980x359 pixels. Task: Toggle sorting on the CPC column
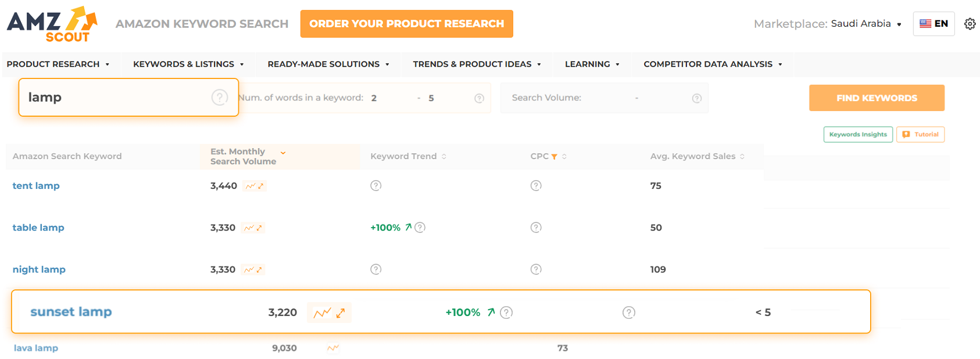[564, 156]
